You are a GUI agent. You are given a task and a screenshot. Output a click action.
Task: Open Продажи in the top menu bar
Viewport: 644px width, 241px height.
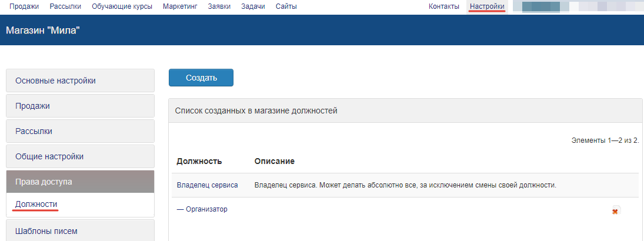click(x=24, y=6)
